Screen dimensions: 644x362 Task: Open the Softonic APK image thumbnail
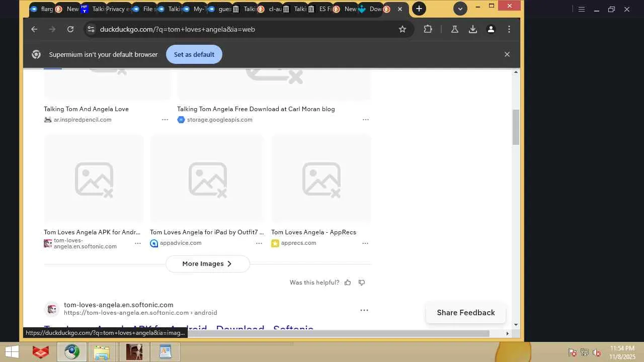tap(94, 179)
